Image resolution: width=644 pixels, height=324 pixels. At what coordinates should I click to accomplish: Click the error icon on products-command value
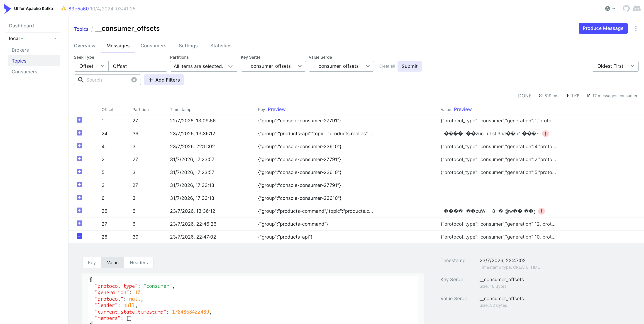pyautogui.click(x=541, y=211)
